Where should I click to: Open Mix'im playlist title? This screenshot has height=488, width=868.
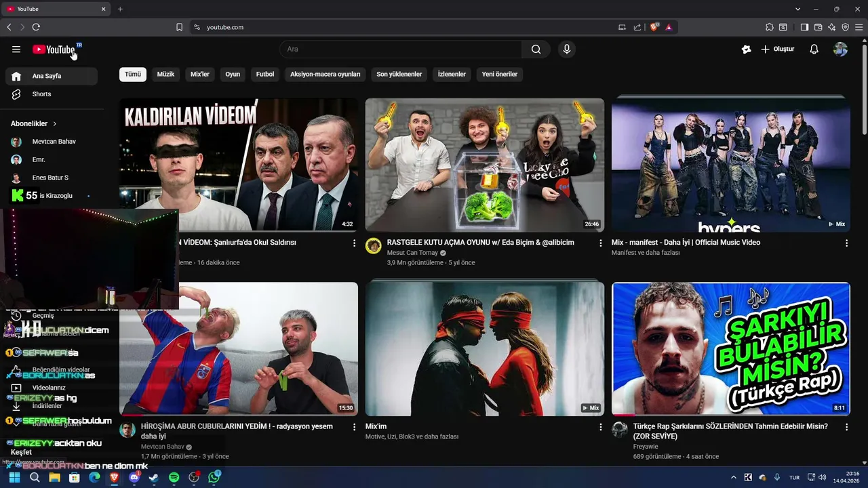tap(376, 426)
